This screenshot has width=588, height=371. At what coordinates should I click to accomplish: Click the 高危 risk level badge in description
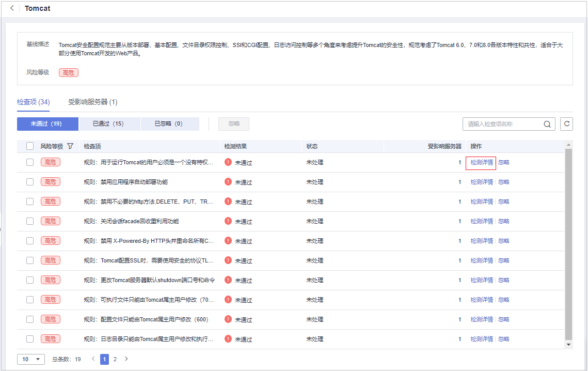click(x=69, y=72)
